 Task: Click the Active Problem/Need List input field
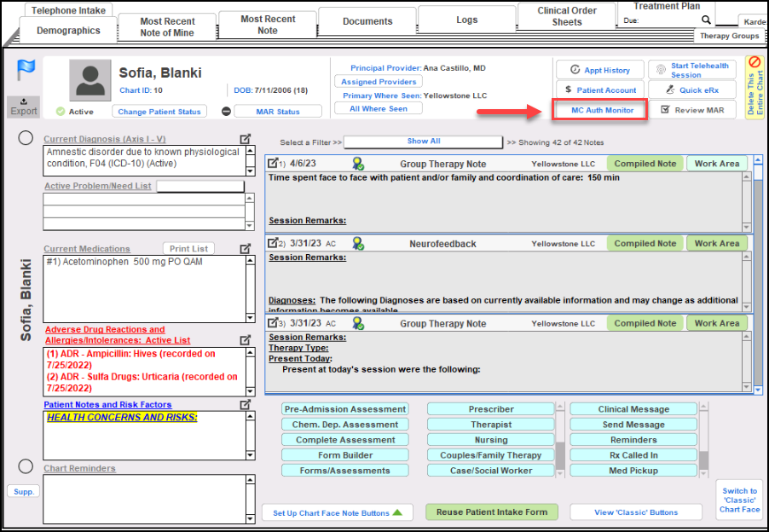tap(199, 186)
